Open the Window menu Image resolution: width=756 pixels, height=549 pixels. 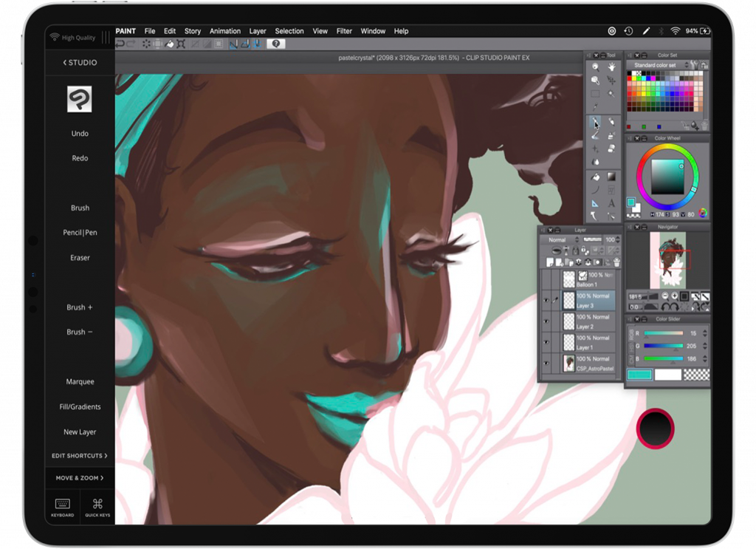point(373,31)
